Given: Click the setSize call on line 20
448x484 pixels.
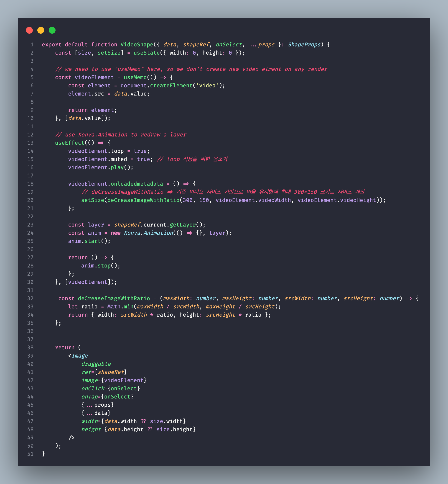Looking at the screenshot, I should [93, 200].
